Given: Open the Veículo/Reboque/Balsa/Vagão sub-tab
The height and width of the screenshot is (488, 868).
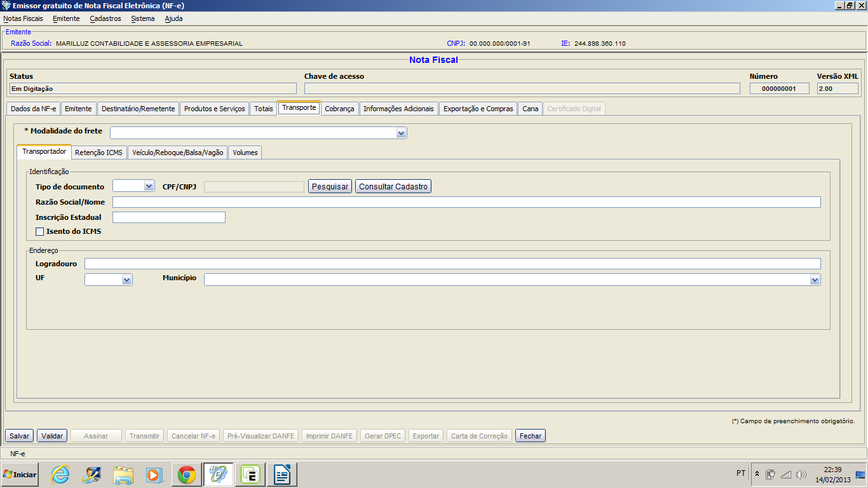Looking at the screenshot, I should [x=177, y=152].
